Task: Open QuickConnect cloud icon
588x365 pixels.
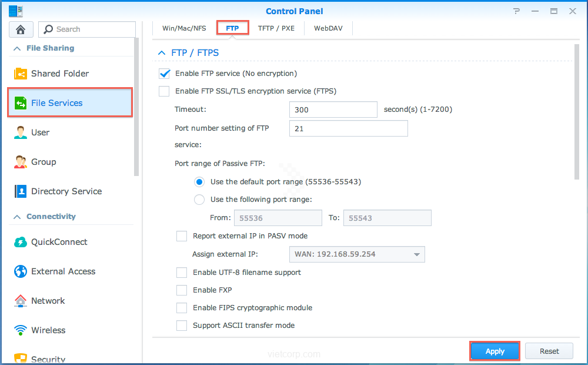Action: pyautogui.click(x=21, y=242)
